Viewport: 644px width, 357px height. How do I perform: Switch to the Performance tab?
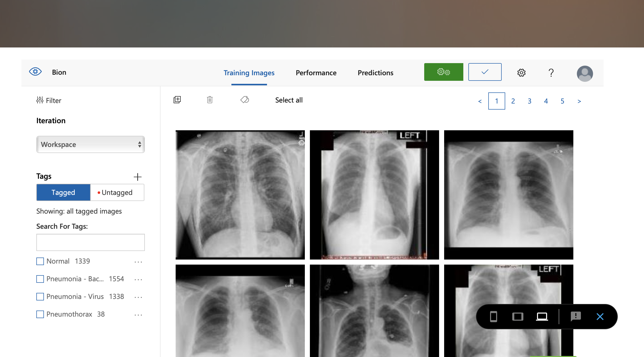point(316,73)
